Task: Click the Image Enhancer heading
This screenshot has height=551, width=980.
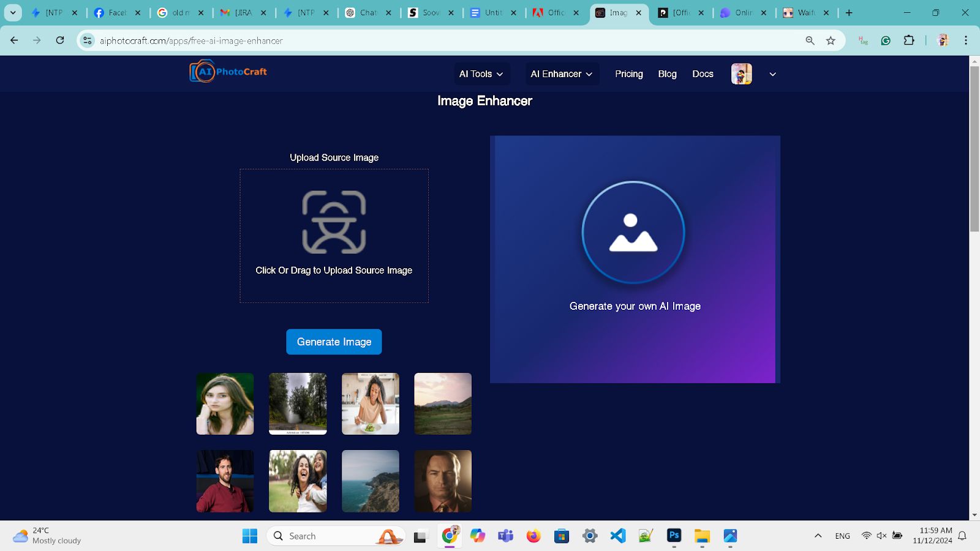Action: (x=484, y=101)
